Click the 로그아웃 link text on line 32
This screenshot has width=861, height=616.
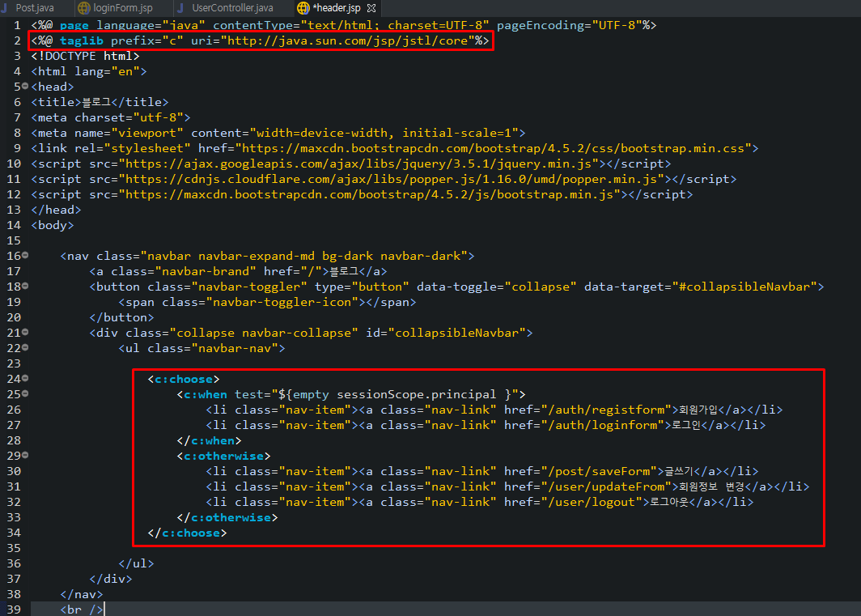click(x=668, y=502)
